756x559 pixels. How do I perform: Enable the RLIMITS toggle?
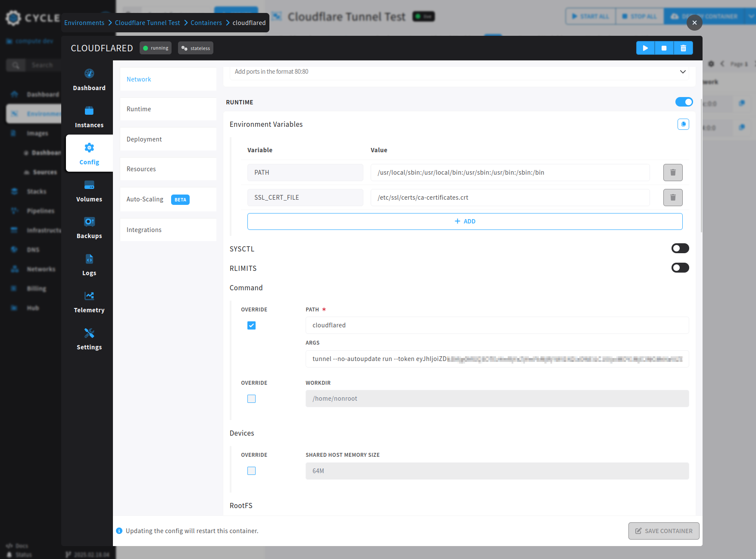[x=680, y=268]
